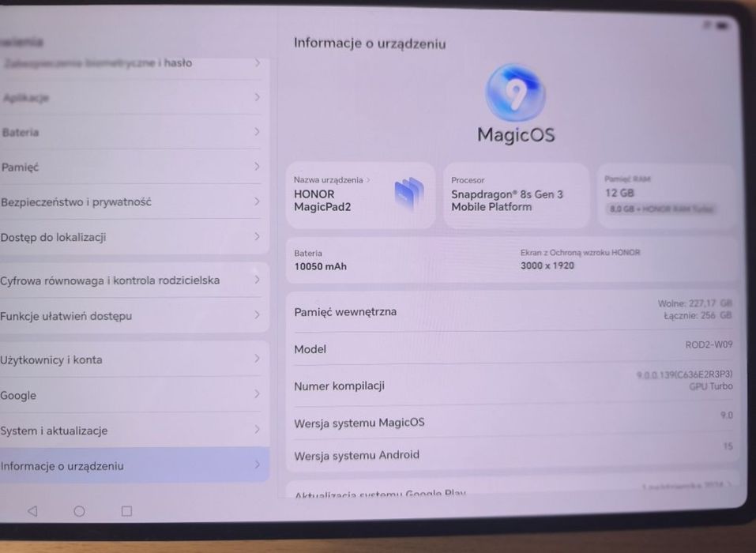Tap the Android home circle button
This screenshot has width=756, height=553.
pos(79,511)
